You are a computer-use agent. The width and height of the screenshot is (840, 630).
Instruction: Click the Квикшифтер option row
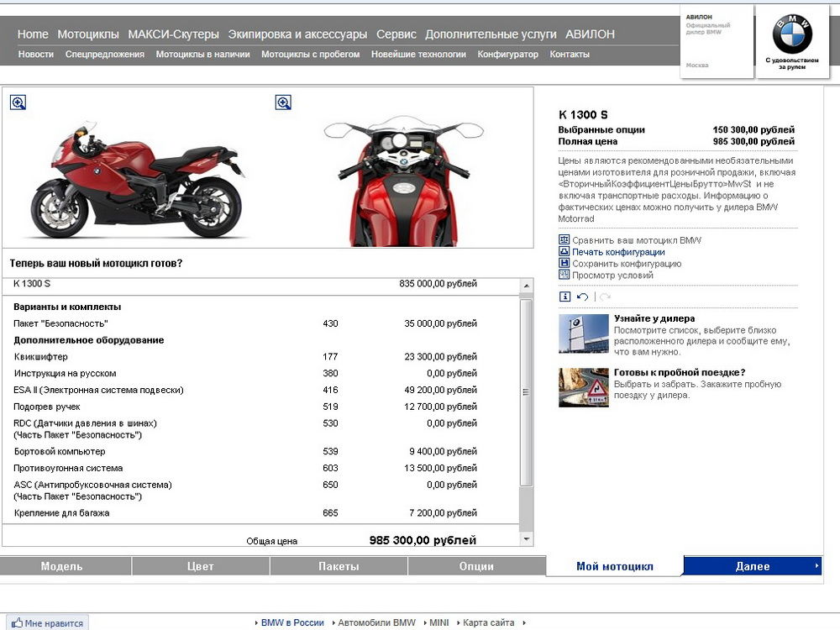pyautogui.click(x=245, y=357)
